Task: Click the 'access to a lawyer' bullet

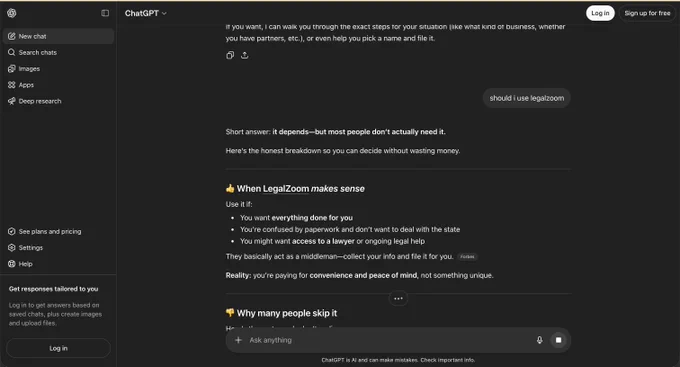Action: point(332,241)
